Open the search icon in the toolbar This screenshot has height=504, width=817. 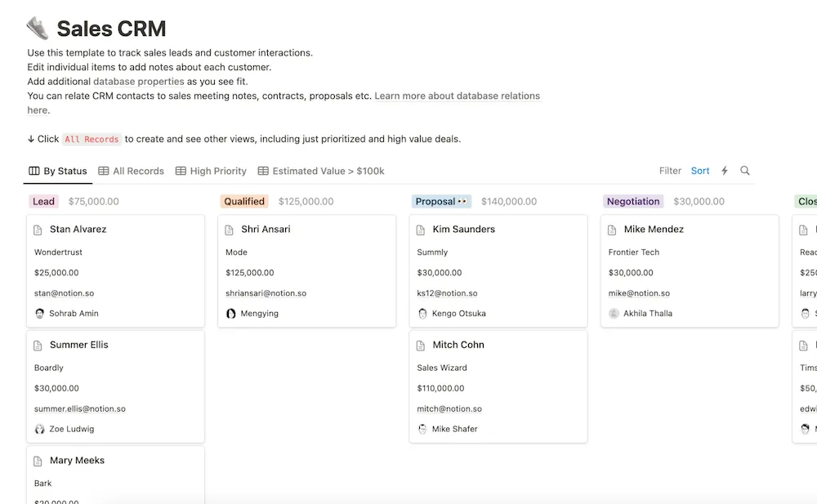pyautogui.click(x=744, y=171)
